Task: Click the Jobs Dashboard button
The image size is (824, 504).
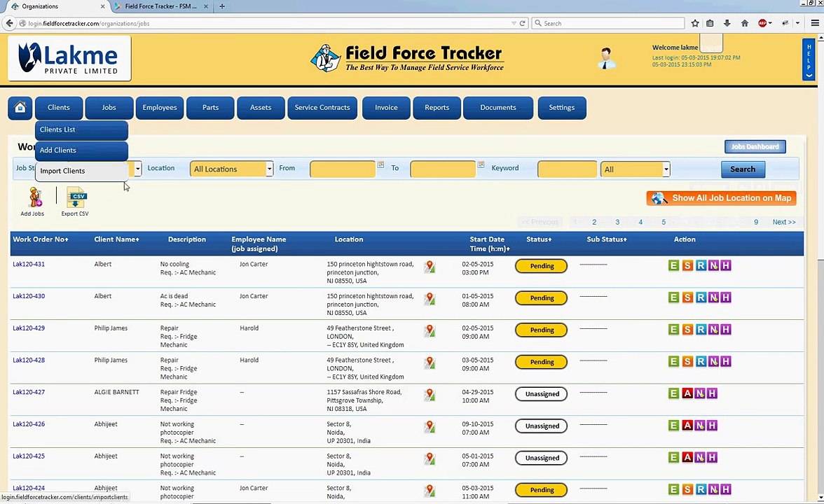Action: pyautogui.click(x=755, y=146)
